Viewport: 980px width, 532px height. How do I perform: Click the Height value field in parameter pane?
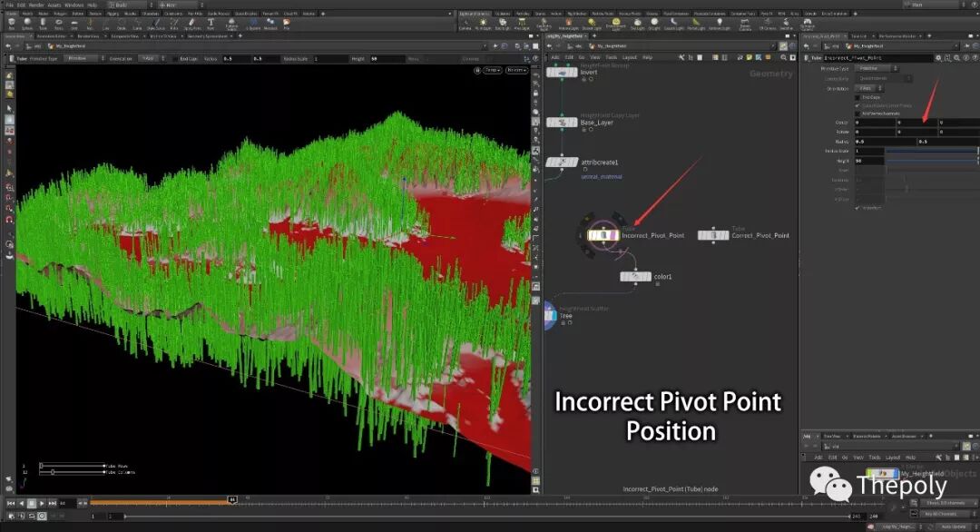click(868, 161)
